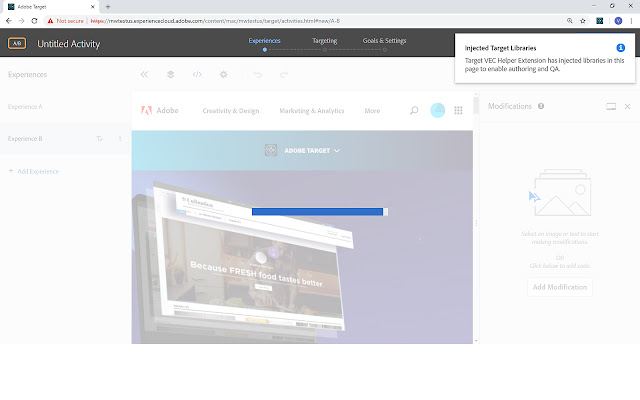Click the Adobe logo in page preview

tap(160, 110)
